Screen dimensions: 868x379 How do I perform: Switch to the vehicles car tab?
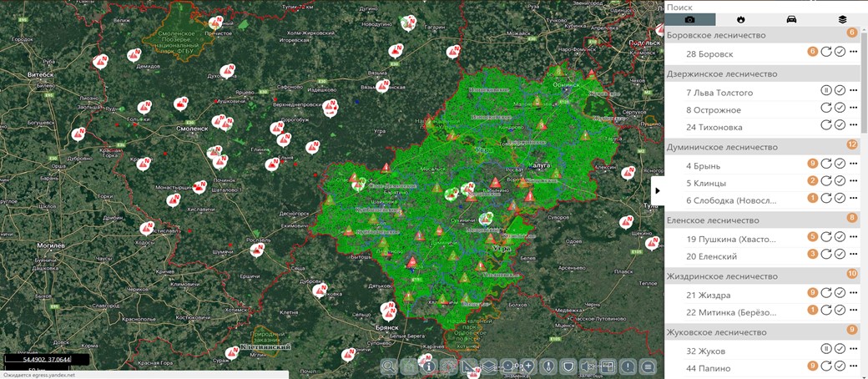pos(791,19)
